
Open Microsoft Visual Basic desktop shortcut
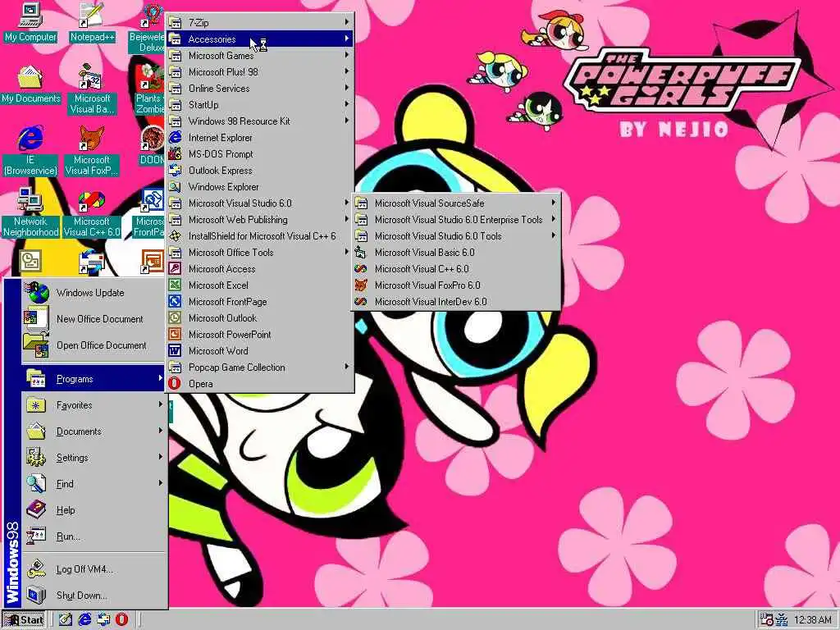point(92,90)
